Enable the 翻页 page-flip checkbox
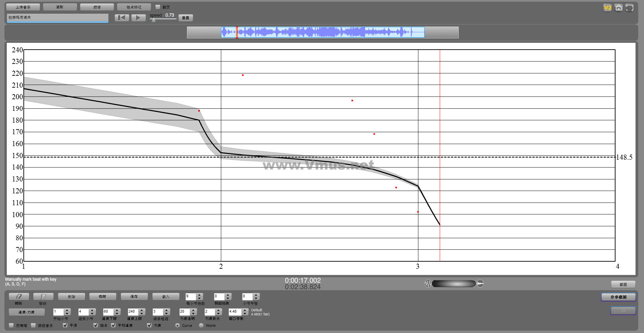Image resolution: width=644 pixels, height=333 pixels. coord(158,7)
